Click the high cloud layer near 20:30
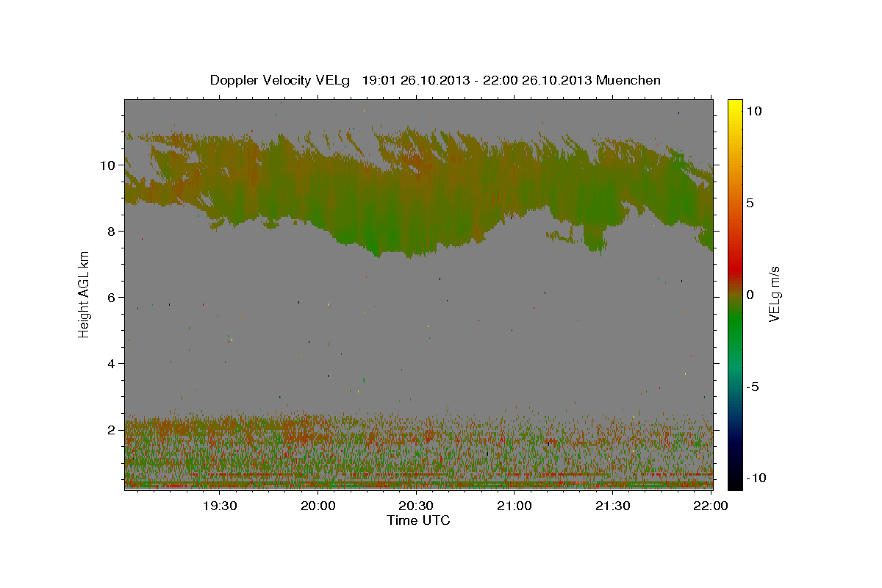 pos(416,195)
